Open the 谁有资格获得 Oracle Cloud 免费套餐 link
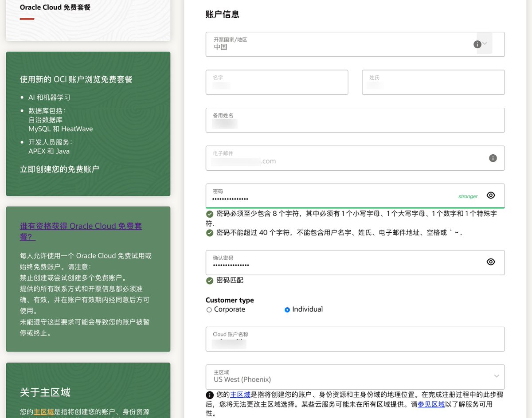Image resolution: width=532 pixels, height=418 pixels. pyautogui.click(x=81, y=231)
